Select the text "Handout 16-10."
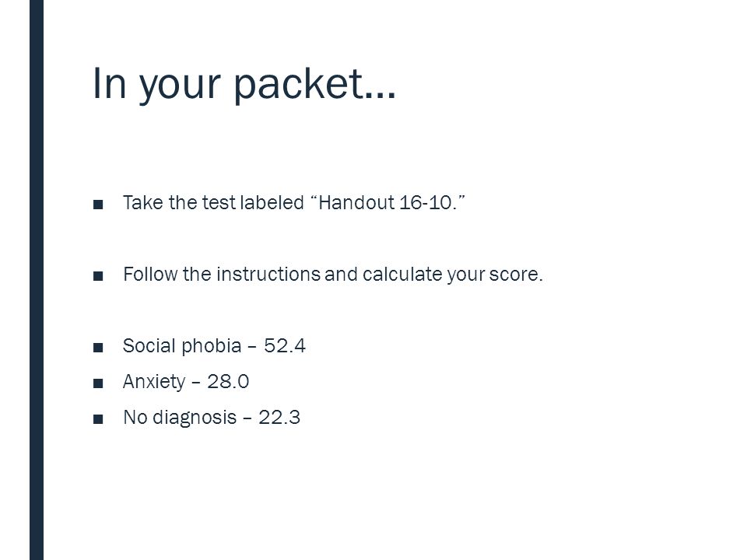Image resolution: width=747 pixels, height=560 pixels. coord(388,203)
